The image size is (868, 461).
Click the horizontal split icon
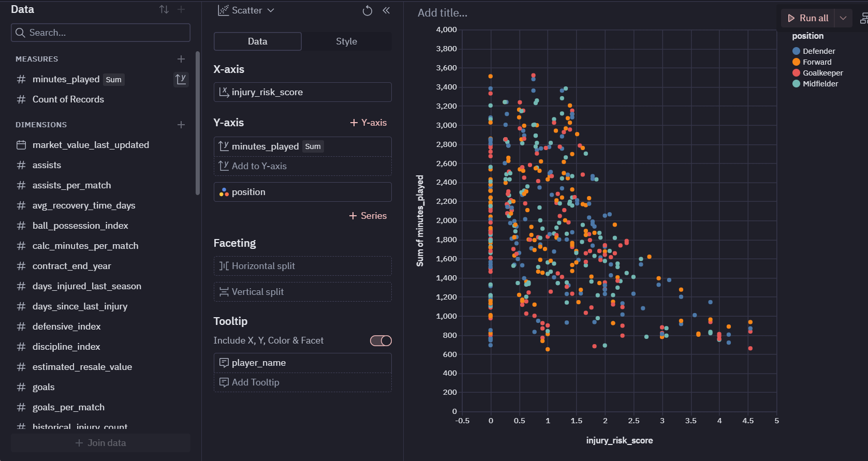[224, 266]
